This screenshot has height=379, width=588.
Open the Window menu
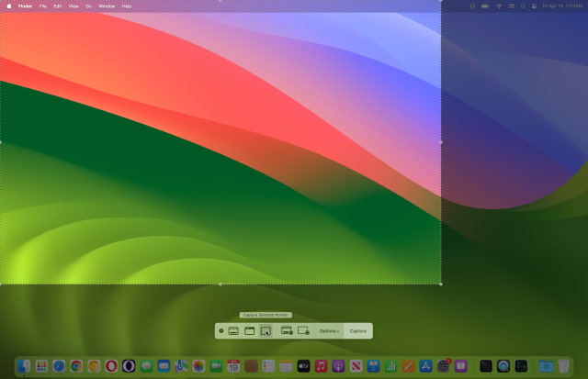[107, 6]
